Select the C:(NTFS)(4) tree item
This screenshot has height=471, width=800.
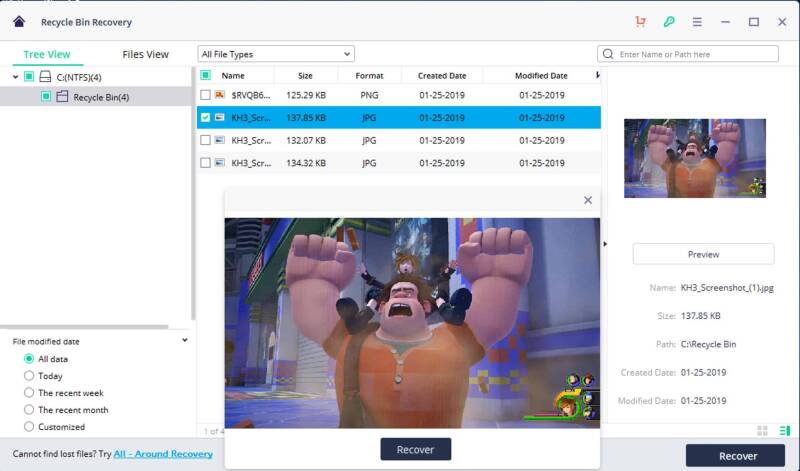(79, 77)
